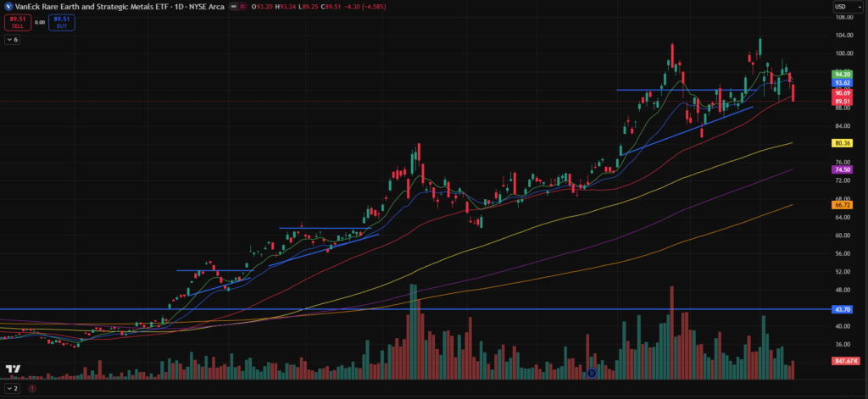
Task: Click the 0.00 spread value between Sell and Buy
Action: (x=39, y=23)
